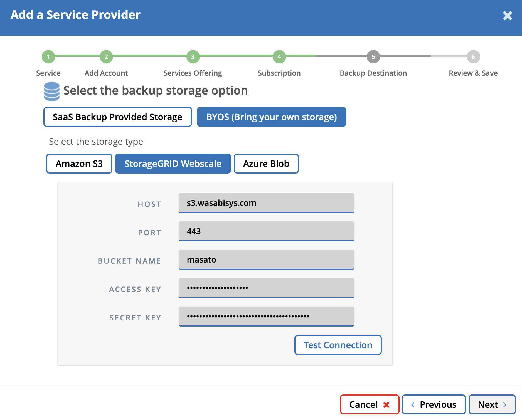This screenshot has width=522, height=420.
Task: Choose Amazon S3 storage type
Action: click(x=79, y=164)
